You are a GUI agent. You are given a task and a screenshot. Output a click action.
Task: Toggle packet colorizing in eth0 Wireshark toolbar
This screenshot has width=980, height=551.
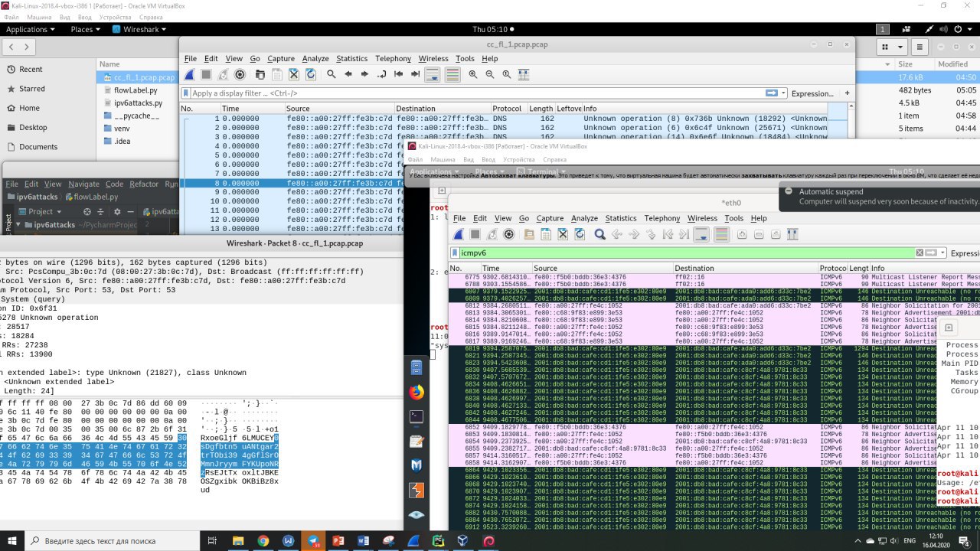point(721,234)
